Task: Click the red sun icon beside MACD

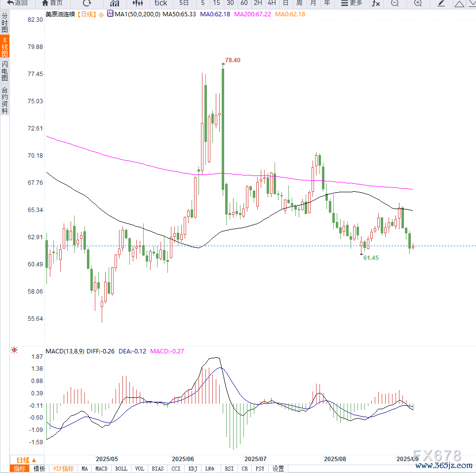Action: [x=14, y=350]
